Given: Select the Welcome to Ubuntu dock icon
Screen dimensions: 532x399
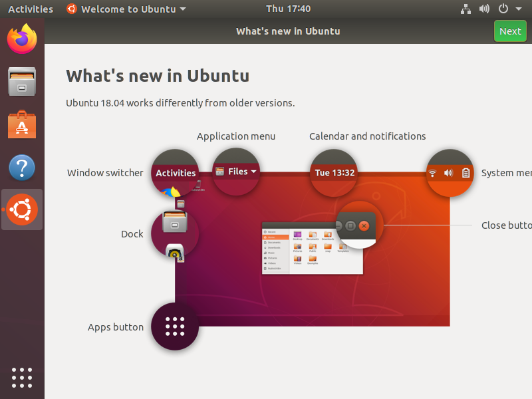Looking at the screenshot, I should (x=22, y=209).
